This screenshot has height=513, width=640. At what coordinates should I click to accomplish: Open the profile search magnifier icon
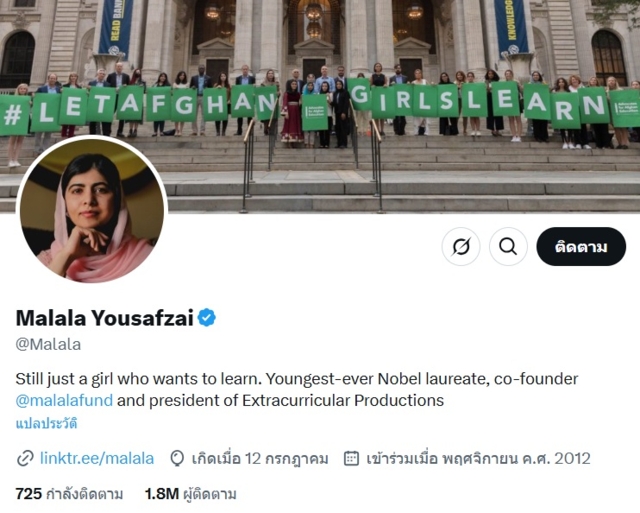pos(508,247)
